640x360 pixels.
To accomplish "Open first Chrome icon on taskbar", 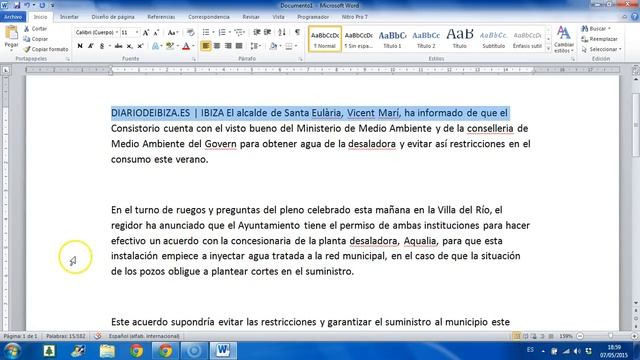I will [136, 351].
